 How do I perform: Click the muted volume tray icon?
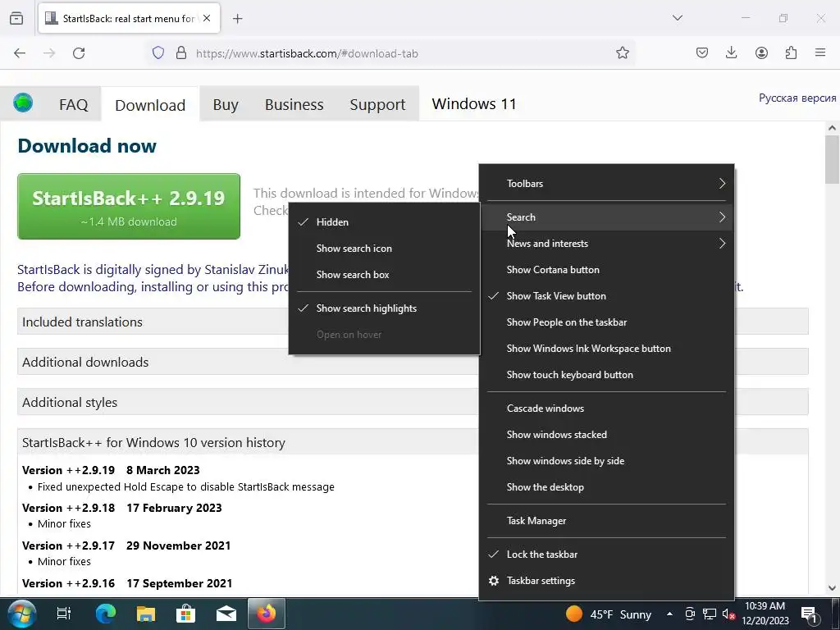(x=728, y=614)
